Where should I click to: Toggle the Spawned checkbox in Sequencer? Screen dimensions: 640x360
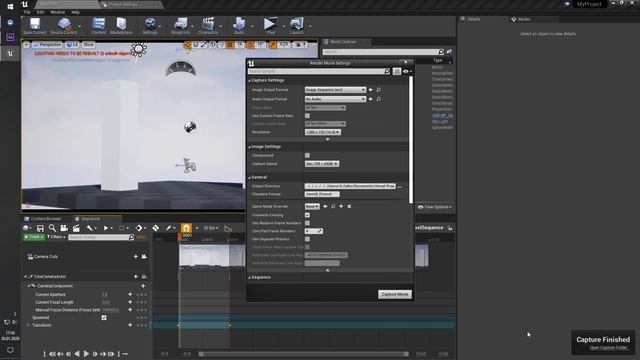tap(104, 318)
